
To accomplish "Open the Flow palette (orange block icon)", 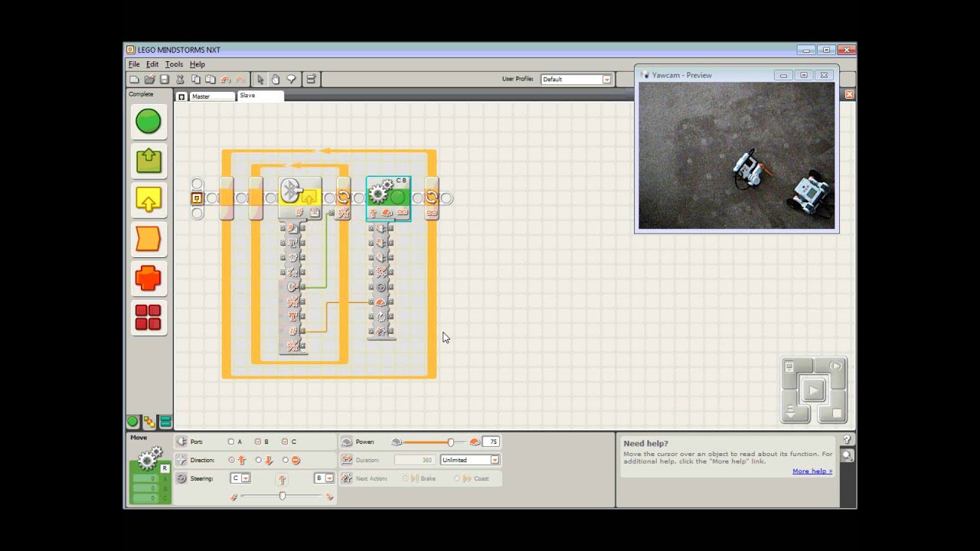I will tap(149, 240).
